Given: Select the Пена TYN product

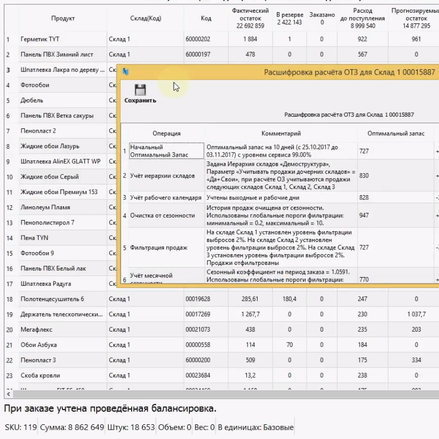Looking at the screenshot, I should click(34, 238).
